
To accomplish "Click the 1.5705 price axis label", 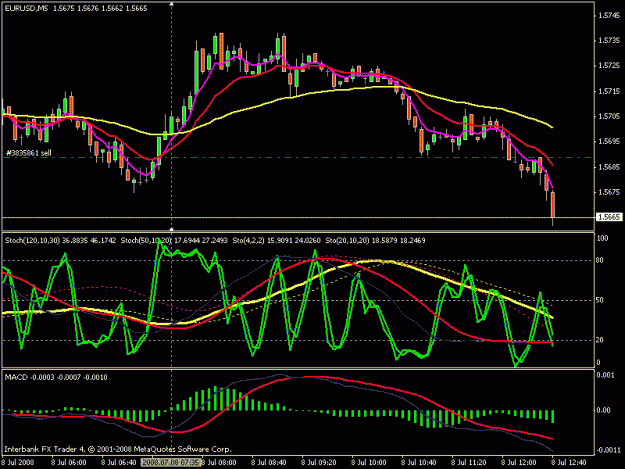I will pyautogui.click(x=609, y=116).
